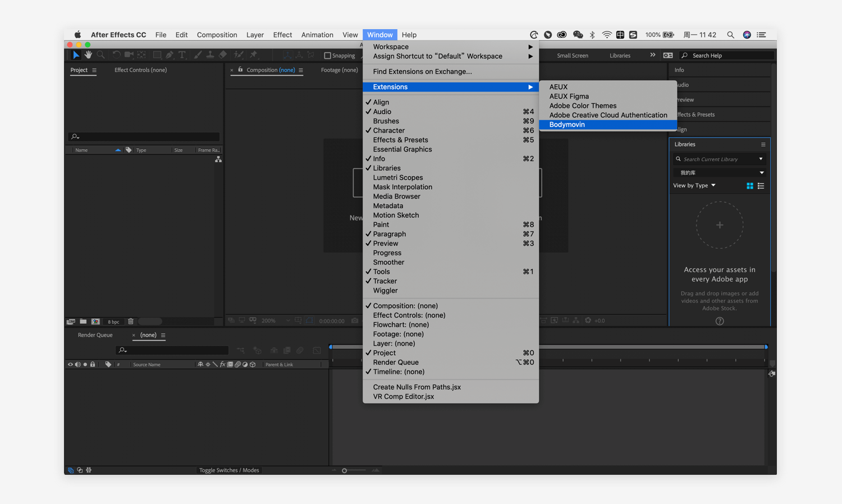Open Adobe Color Themes extension
Screen dimensions: 842x504
[x=607, y=106]
